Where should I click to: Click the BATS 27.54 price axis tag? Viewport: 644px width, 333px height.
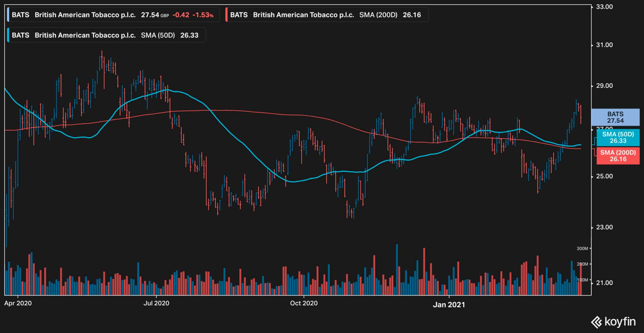click(615, 117)
